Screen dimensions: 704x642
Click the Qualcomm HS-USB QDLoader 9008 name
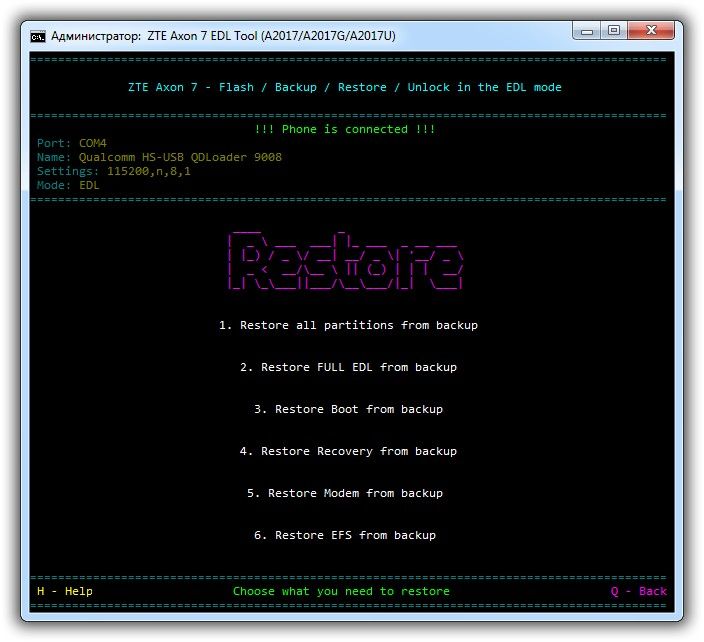180,157
